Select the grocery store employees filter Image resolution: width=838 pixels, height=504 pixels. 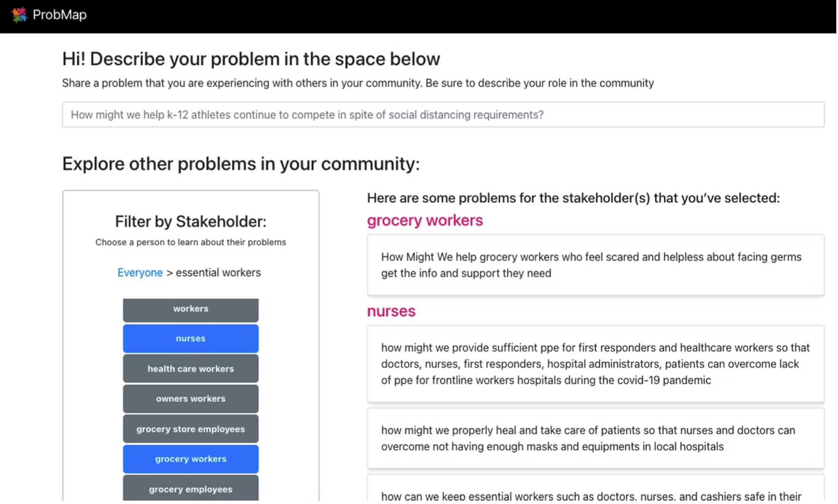coord(191,429)
